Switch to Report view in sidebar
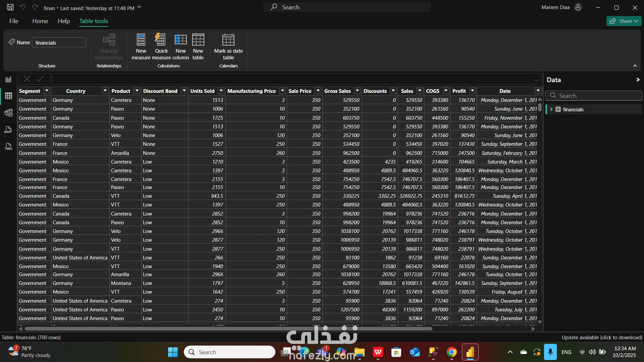The width and height of the screenshot is (644, 362). pyautogui.click(x=8, y=79)
